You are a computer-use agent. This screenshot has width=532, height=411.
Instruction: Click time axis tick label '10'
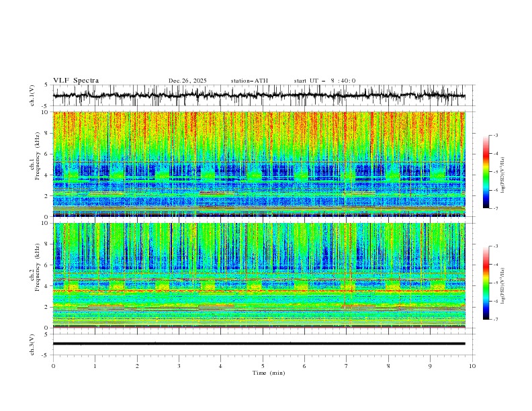tap(472, 366)
